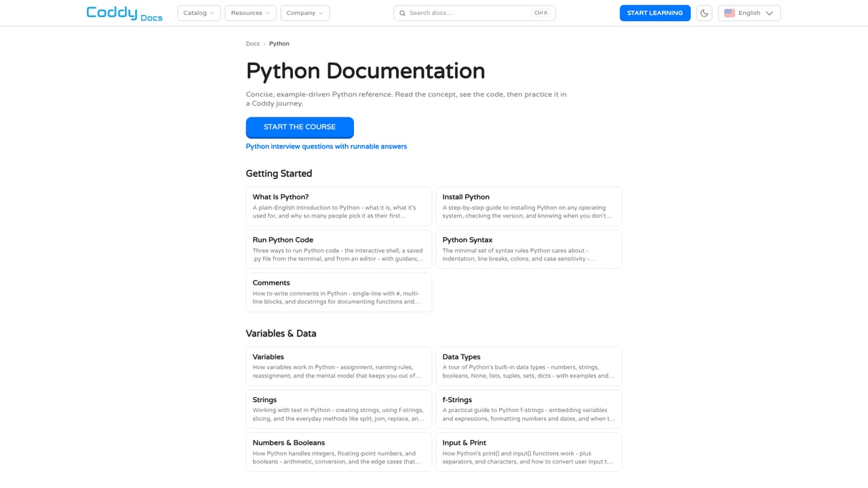Image resolution: width=868 pixels, height=488 pixels.
Task: Open the English language selector
Action: (x=749, y=13)
